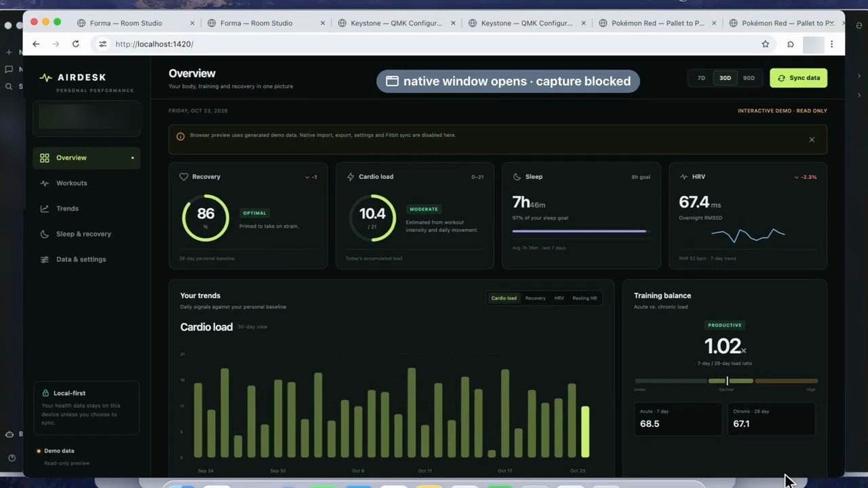Click the Acute 7 day value 68.5
This screenshot has height=488, width=868.
click(x=650, y=424)
